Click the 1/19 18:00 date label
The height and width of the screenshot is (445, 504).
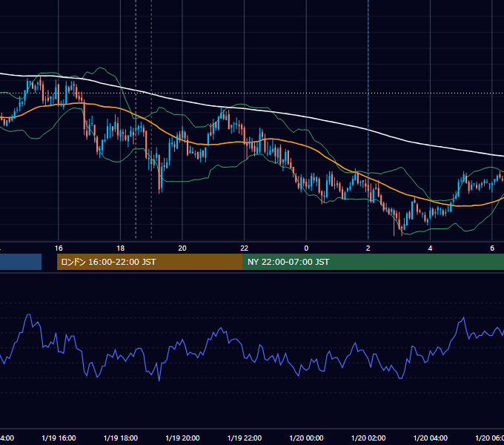tap(121, 438)
